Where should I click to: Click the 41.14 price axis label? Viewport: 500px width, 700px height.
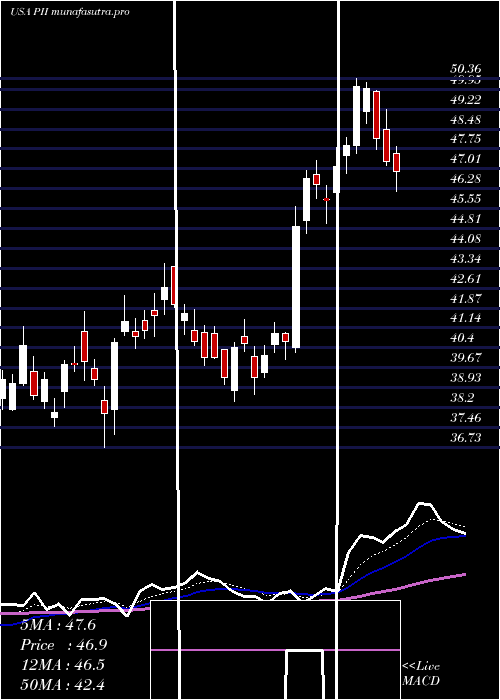(466, 318)
